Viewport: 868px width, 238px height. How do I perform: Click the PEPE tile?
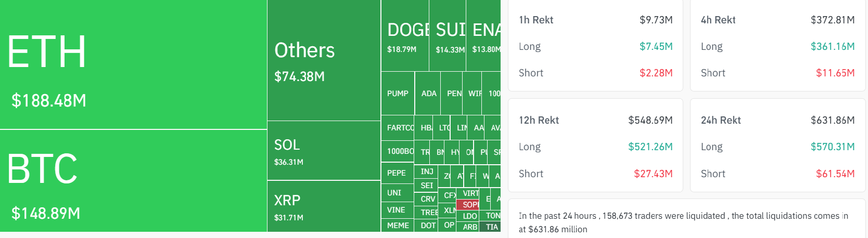(397, 173)
